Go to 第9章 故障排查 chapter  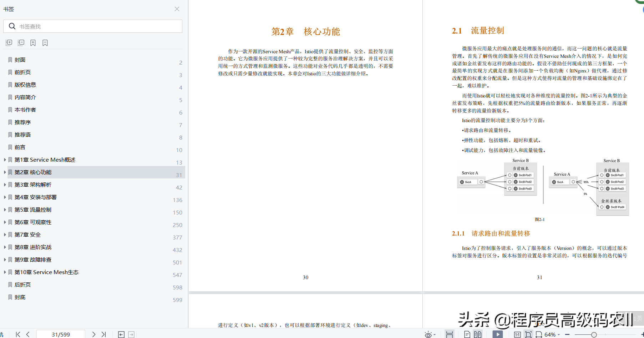(x=33, y=259)
